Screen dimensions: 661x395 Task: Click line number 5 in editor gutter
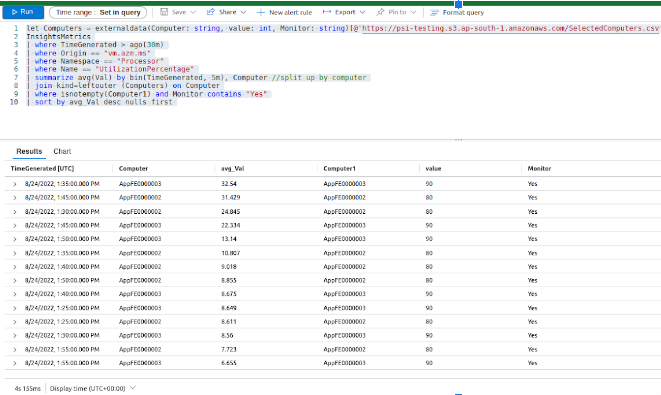coord(16,61)
